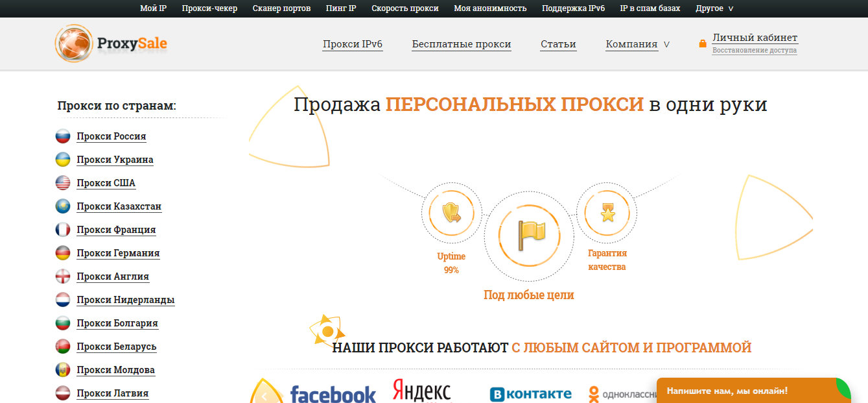Open the Прокси IPv6 navigation item
The height and width of the screenshot is (403, 868).
click(x=353, y=44)
